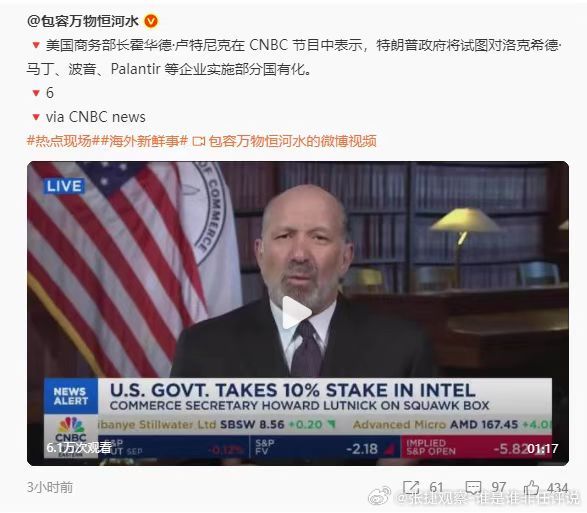Click the red triangle before via CNBC news
The height and width of the screenshot is (513, 587).
click(x=36, y=117)
